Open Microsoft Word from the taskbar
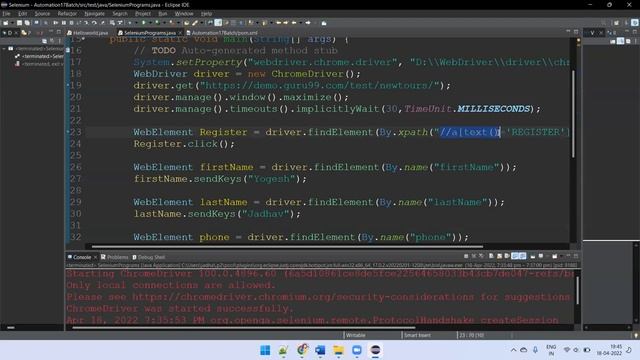 point(320,350)
